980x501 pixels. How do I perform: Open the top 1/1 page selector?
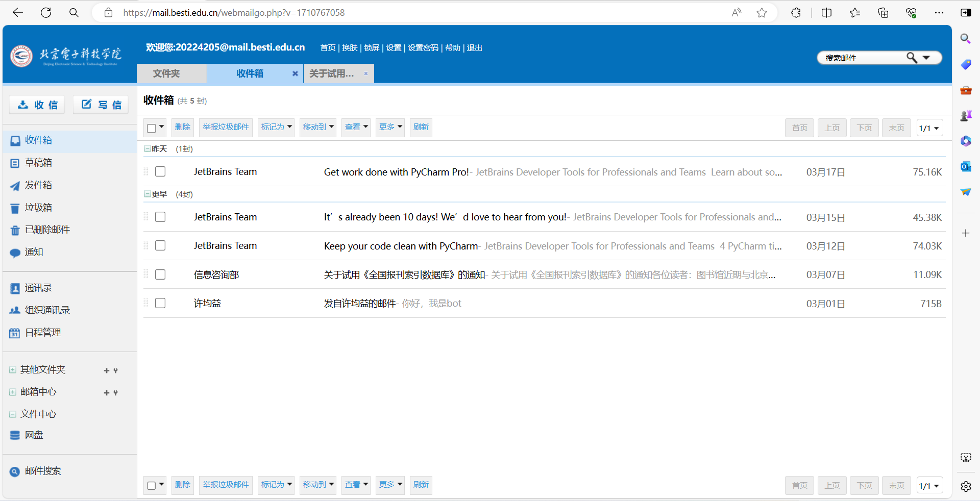(929, 128)
